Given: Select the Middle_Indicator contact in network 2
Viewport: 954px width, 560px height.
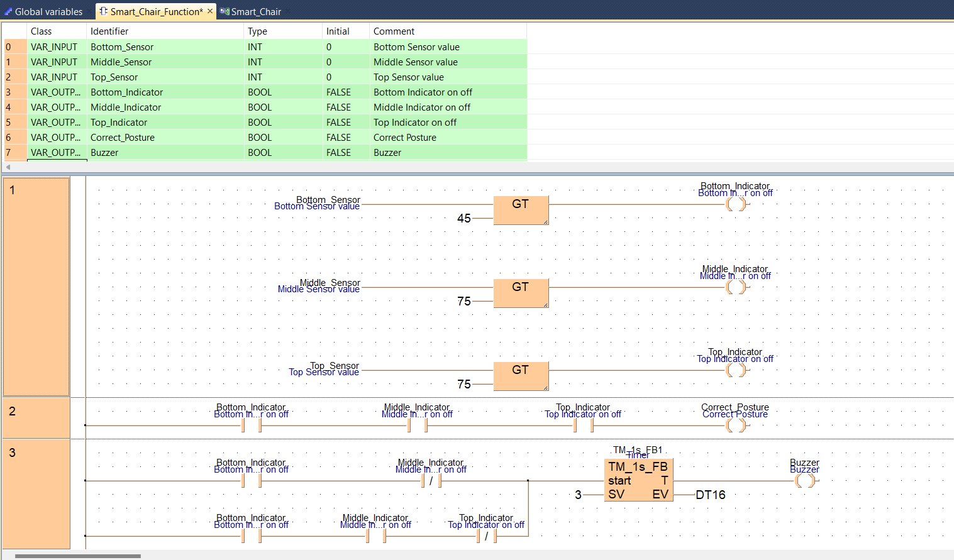Looking at the screenshot, I should tap(418, 425).
